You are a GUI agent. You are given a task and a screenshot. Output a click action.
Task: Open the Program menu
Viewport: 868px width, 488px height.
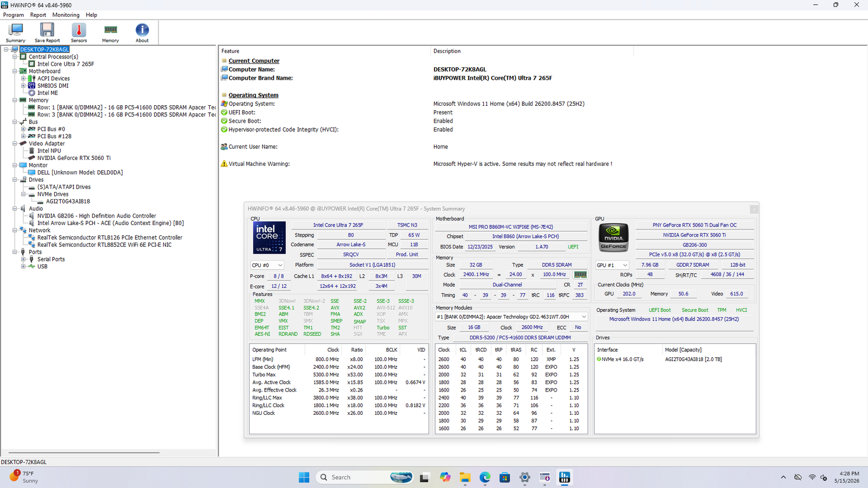tap(14, 15)
